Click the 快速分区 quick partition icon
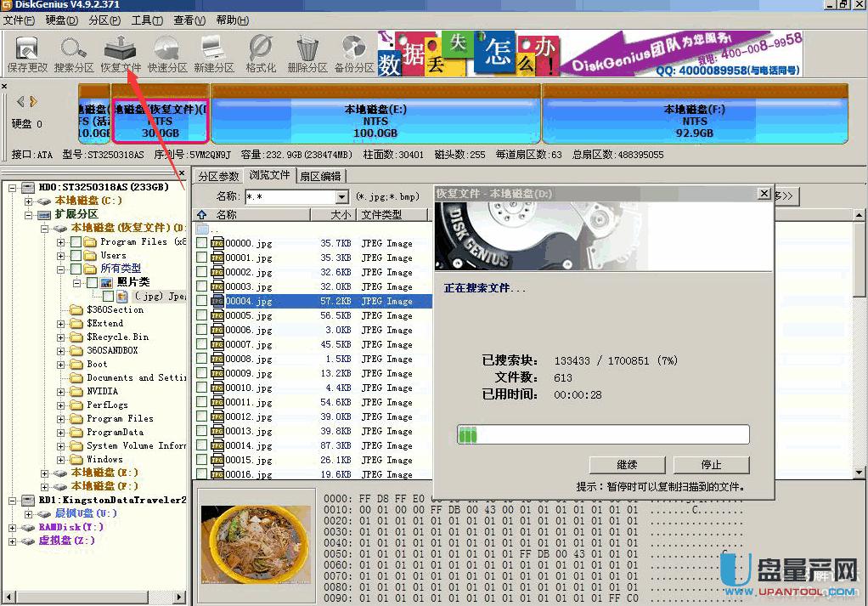The width and height of the screenshot is (868, 606). coord(167,54)
